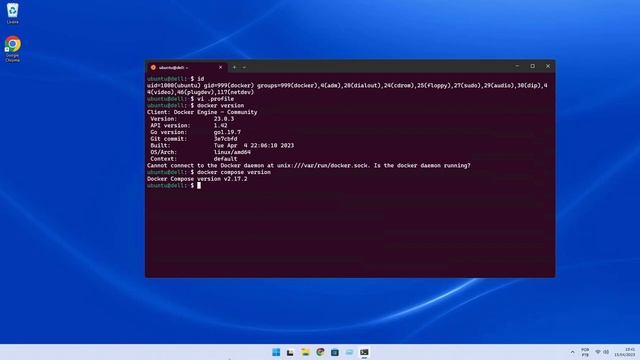640x360 pixels.
Task: Open the Google Chrome desktop shortcut
Action: tap(13, 49)
